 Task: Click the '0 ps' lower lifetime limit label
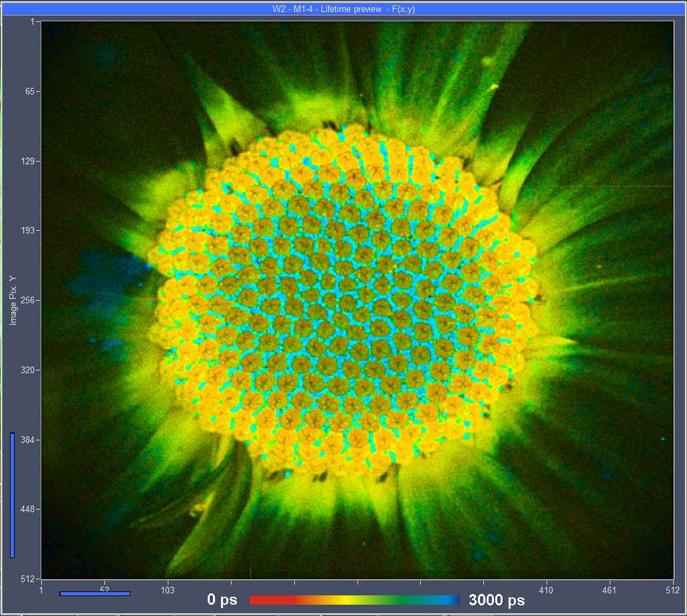coord(222,600)
